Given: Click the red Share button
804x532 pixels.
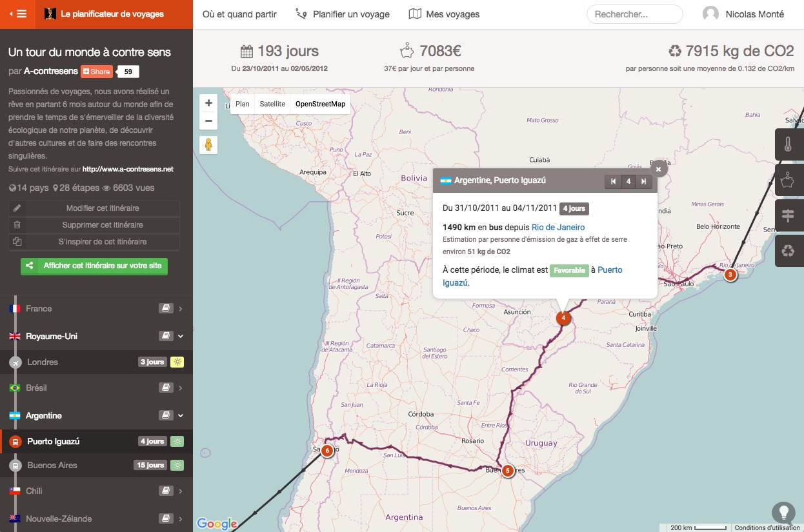Looking at the screenshot, I should 97,72.
